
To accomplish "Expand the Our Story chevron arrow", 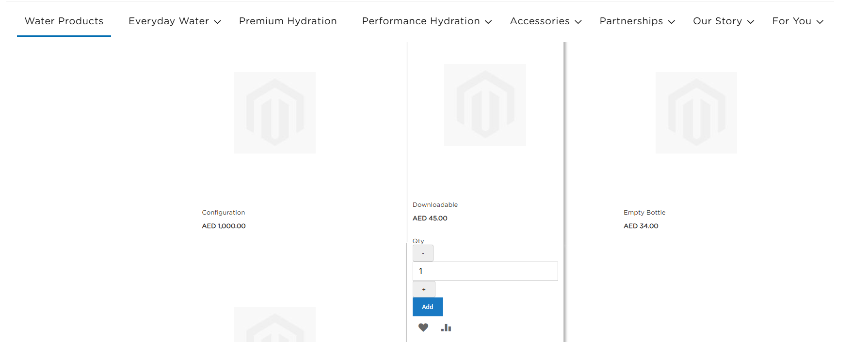I will pyautogui.click(x=751, y=22).
